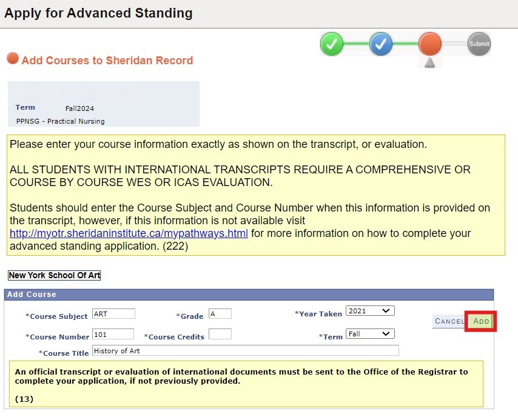Click the Add Courses to Sheridan Record heading
This screenshot has width=518, height=420.
pos(107,61)
